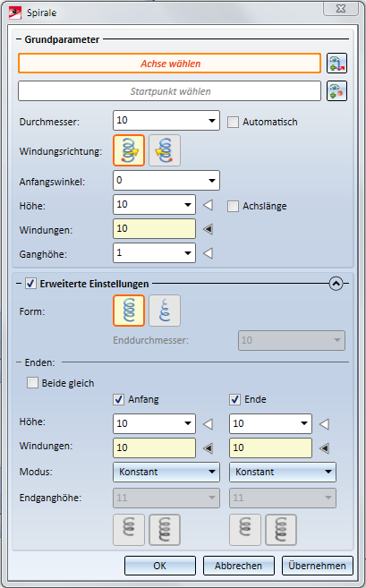Choose the conical spiral Form icon
366x588 pixels.
165,311
